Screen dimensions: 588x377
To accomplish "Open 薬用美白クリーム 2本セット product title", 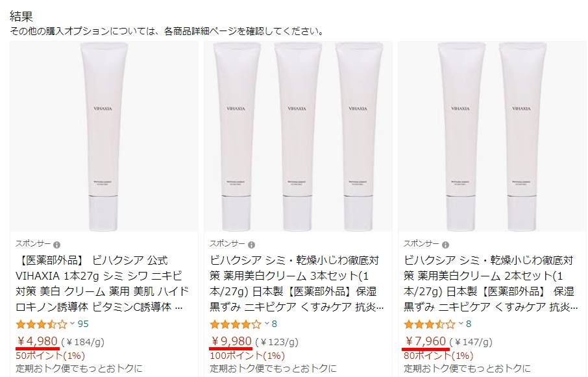I will point(491,284).
